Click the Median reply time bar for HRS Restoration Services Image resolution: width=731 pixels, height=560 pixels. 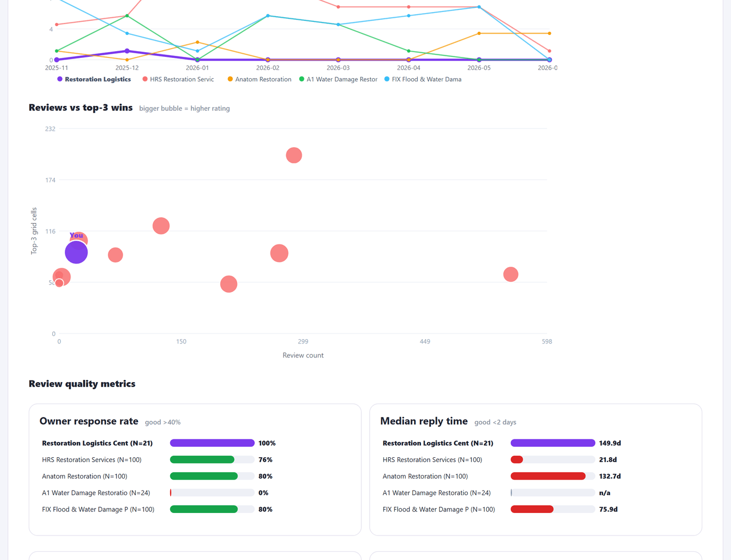[553, 460]
